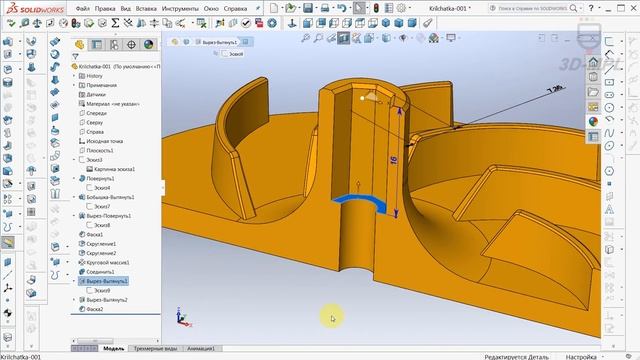
Task: Open the Вставка menu
Action: tap(146, 8)
